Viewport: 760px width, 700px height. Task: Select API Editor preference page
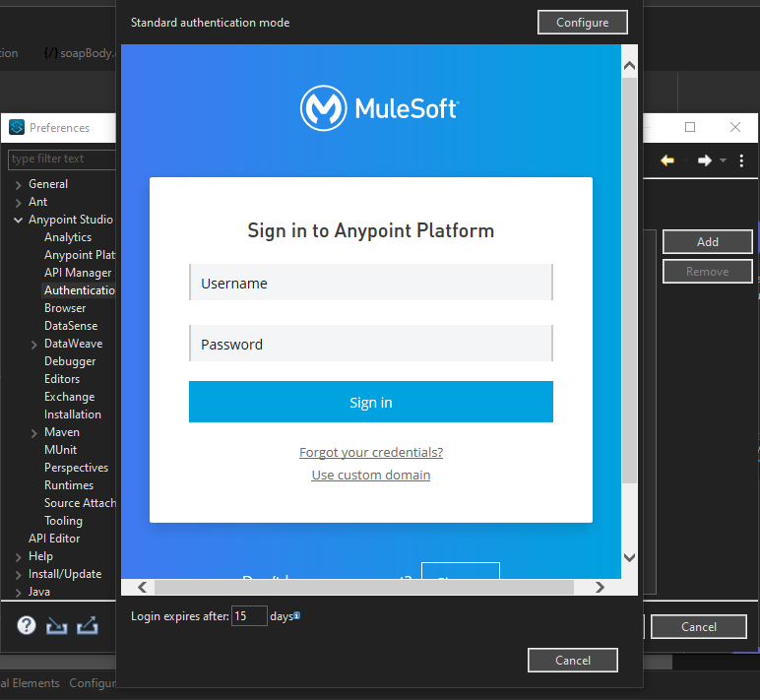(x=54, y=539)
